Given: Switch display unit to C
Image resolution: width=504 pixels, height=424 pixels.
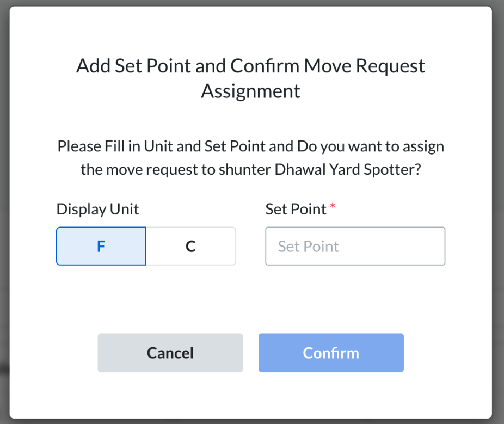Looking at the screenshot, I should (190, 246).
